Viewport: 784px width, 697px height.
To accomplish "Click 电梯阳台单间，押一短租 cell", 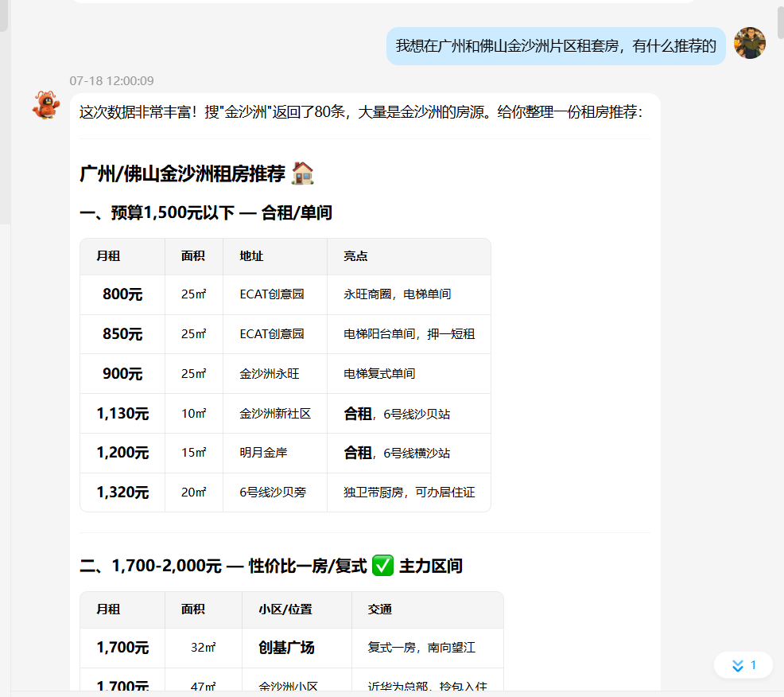I will pos(409,333).
